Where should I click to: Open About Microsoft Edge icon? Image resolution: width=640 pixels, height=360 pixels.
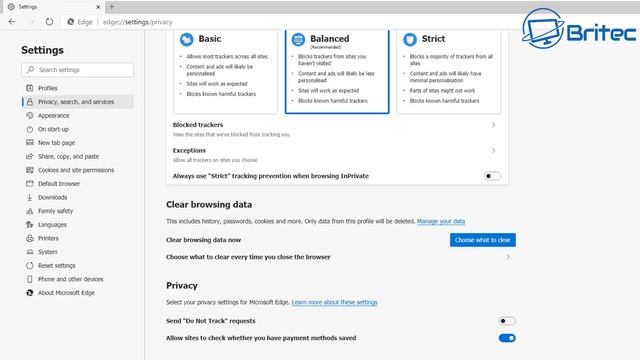coord(30,293)
